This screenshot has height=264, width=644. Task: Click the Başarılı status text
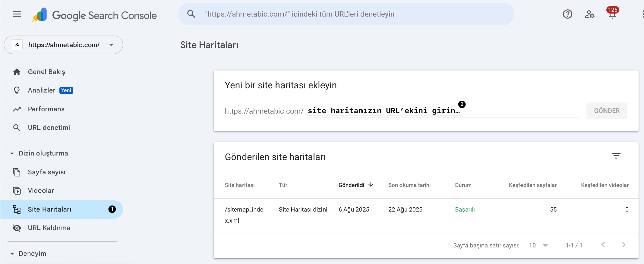465,210
